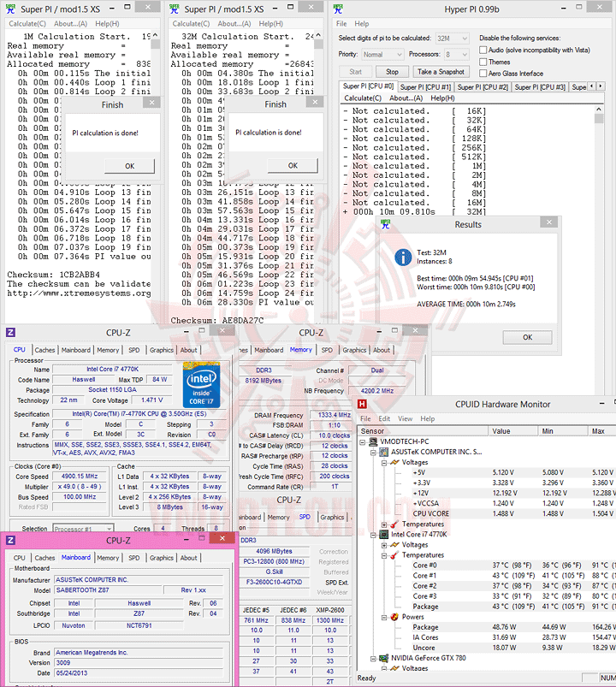Click the Core Speed 4900.15 MHz field
This screenshot has height=687, width=616.
point(80,477)
